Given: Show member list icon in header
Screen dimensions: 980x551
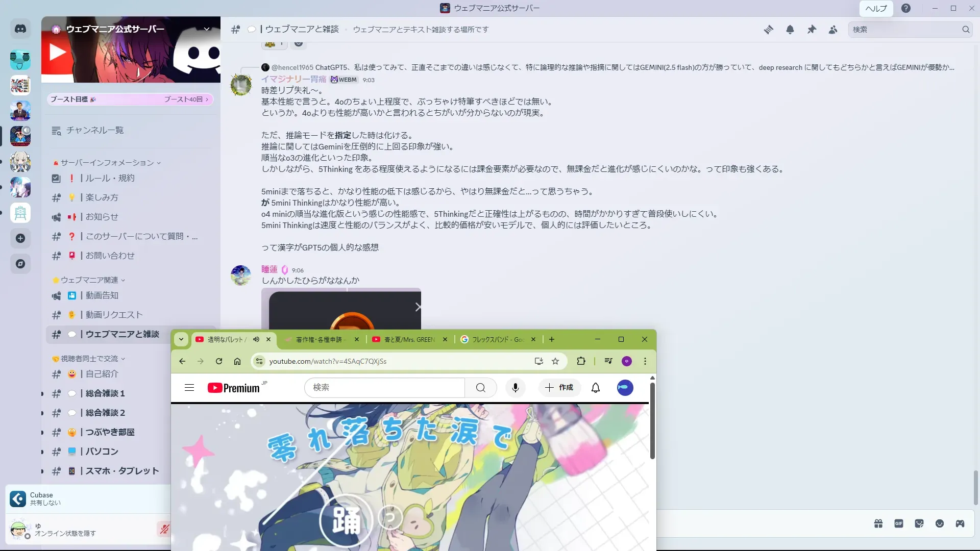Looking at the screenshot, I should [833, 30].
